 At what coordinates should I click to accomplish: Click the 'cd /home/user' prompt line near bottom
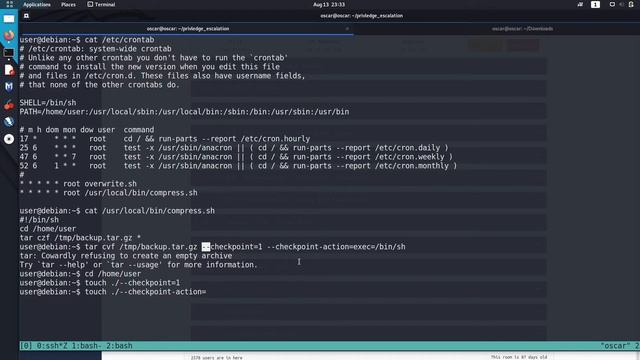pos(80,273)
